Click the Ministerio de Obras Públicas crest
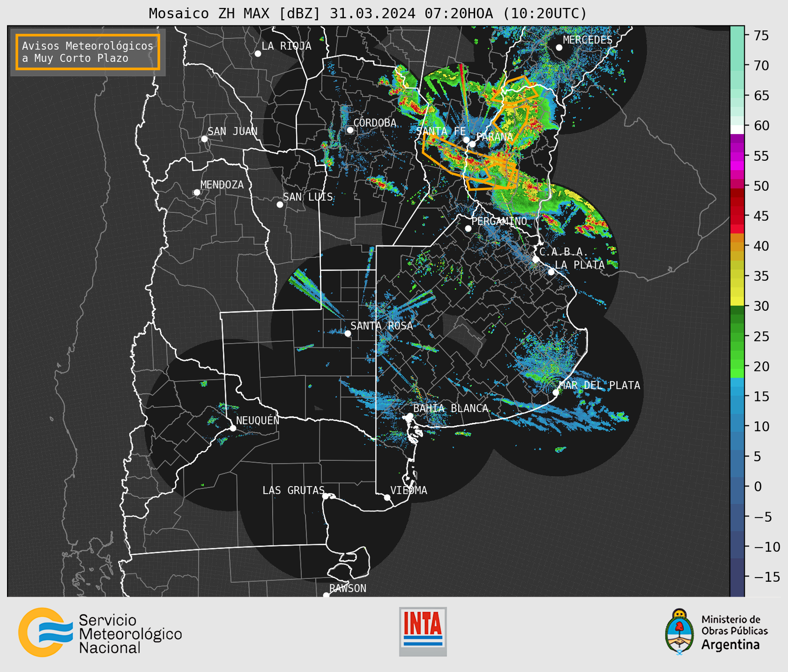The height and width of the screenshot is (672, 788). [680, 631]
